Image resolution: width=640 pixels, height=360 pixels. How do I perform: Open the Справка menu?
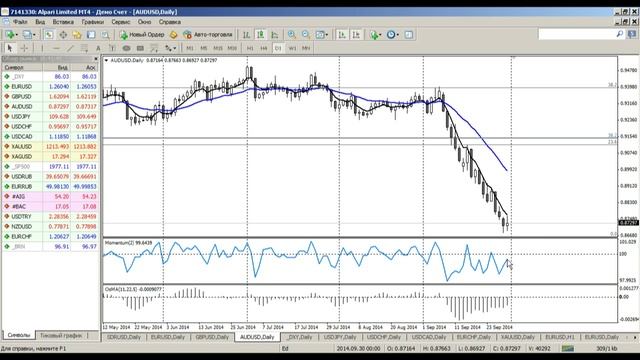[170, 22]
